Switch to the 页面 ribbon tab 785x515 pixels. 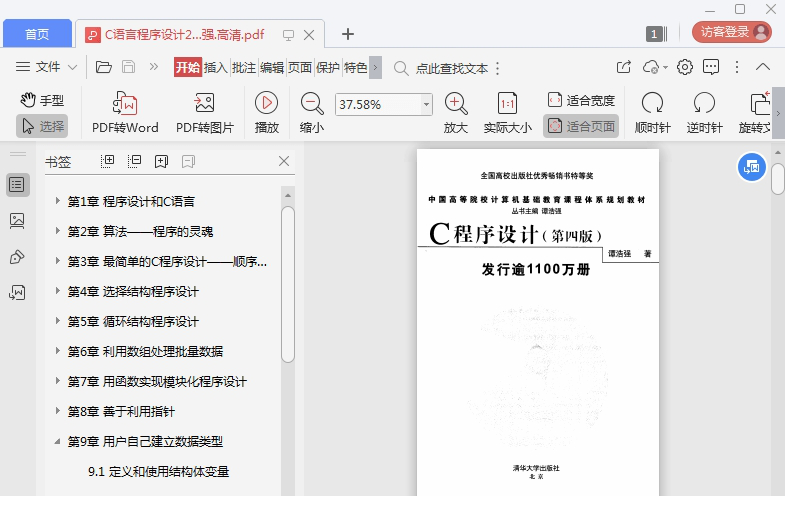[x=300, y=67]
